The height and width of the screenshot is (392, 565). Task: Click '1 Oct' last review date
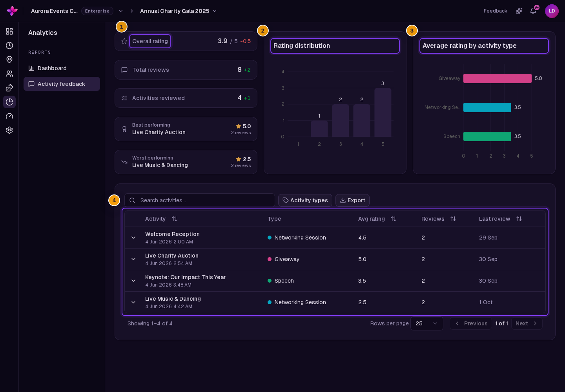486,302
